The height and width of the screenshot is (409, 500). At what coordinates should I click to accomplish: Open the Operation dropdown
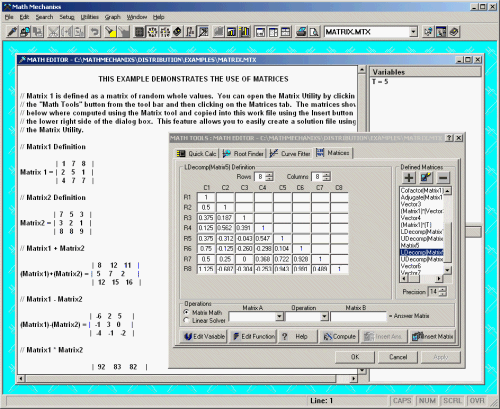coord(324,316)
